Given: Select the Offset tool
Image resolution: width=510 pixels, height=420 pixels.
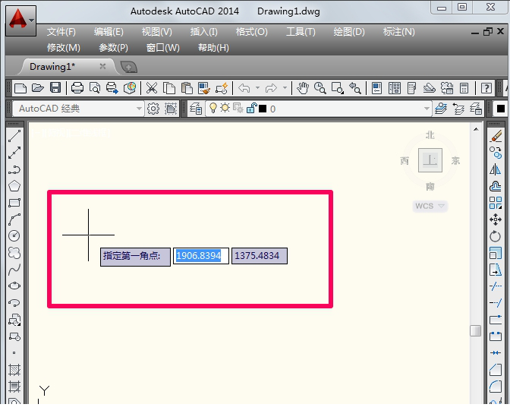Looking at the screenshot, I should click(496, 186).
